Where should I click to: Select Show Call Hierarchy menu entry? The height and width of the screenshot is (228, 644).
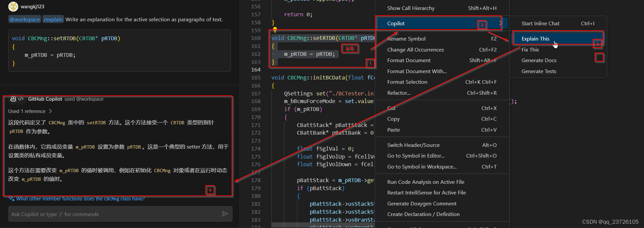(442, 8)
